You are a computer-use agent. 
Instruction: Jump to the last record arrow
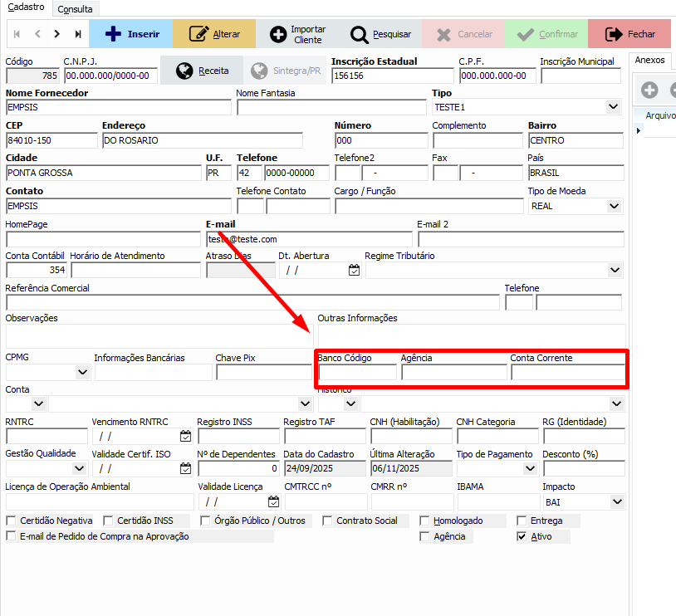click(x=78, y=34)
